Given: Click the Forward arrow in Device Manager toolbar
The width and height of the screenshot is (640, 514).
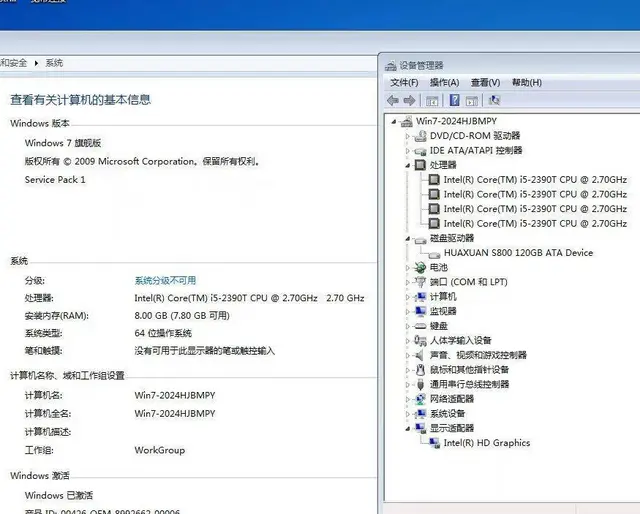Looking at the screenshot, I should (x=409, y=100).
